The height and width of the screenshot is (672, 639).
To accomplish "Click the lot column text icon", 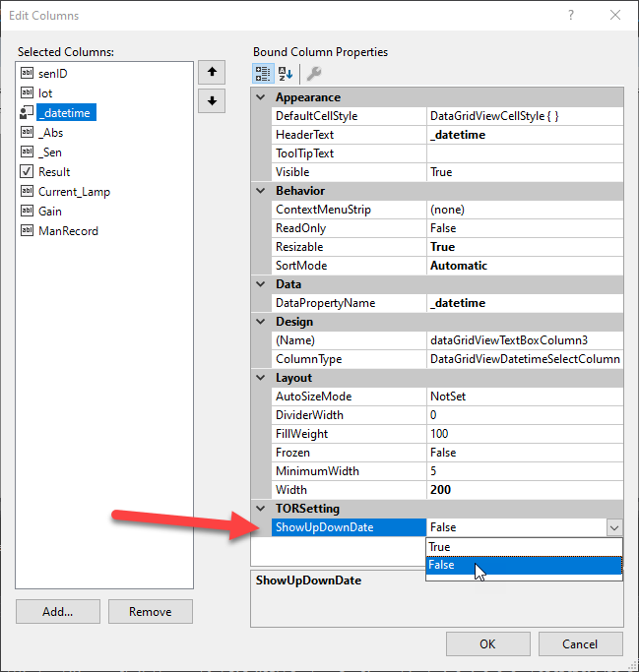I will tap(27, 92).
